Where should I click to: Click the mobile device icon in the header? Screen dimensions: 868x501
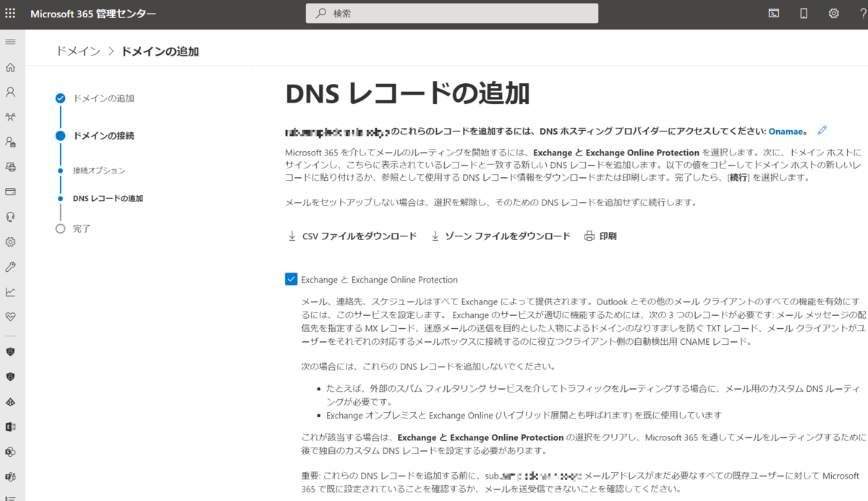[x=804, y=13]
